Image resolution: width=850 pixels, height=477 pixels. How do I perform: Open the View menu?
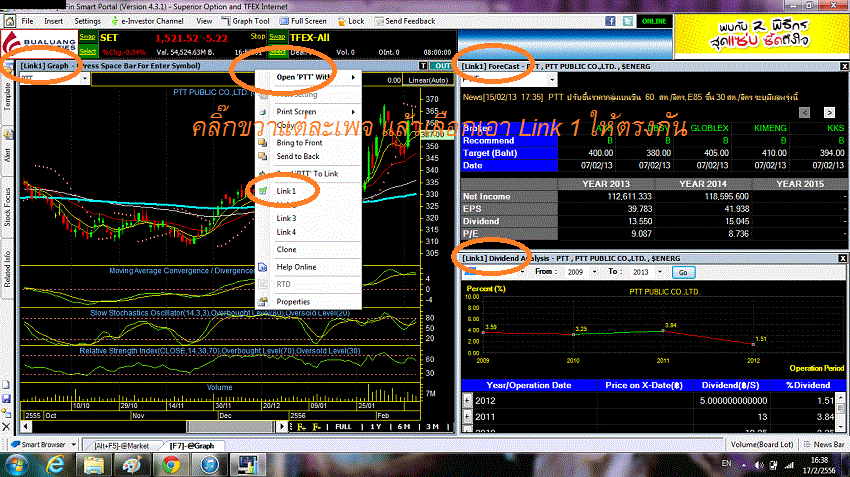[x=204, y=21]
